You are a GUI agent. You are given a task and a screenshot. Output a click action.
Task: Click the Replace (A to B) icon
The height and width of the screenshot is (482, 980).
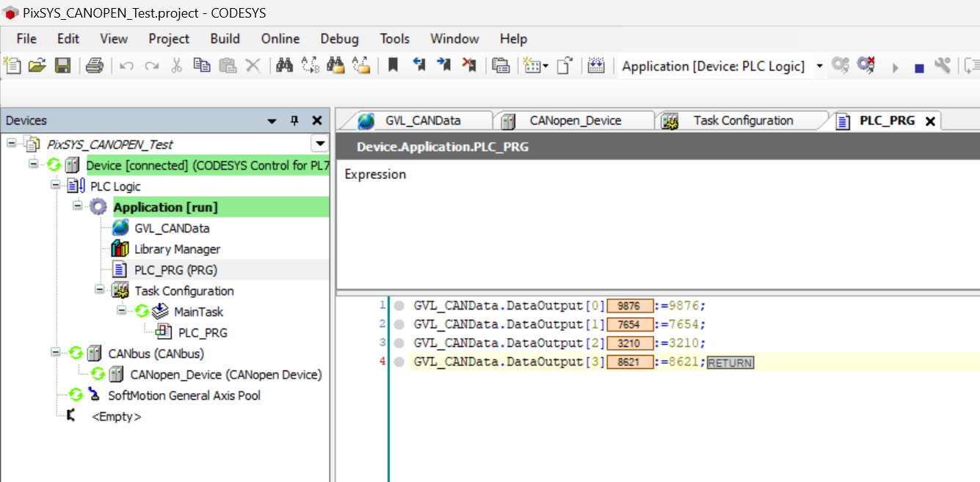tap(310, 65)
